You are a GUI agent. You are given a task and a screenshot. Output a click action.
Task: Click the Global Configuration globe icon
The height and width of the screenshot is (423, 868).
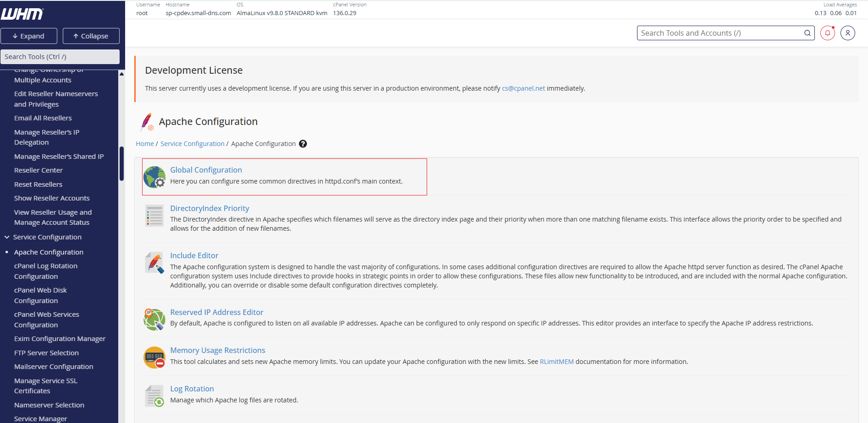154,177
